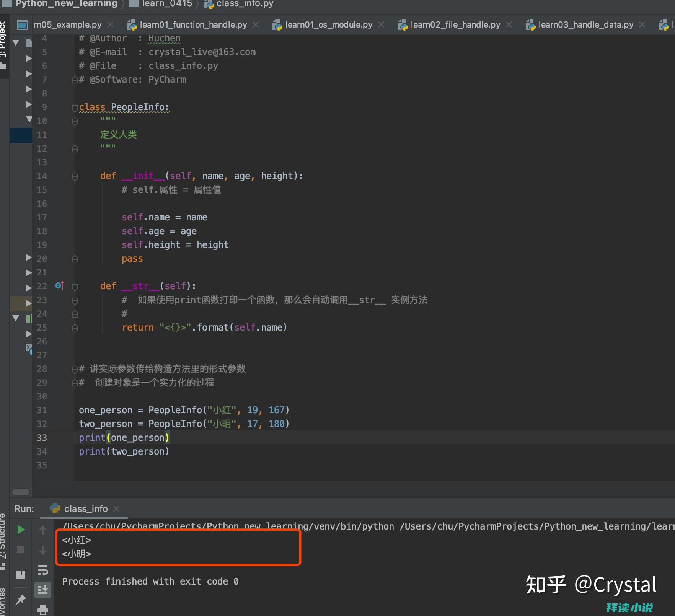Expand the project tree arrow beside line 20
675x616 pixels.
[29, 257]
